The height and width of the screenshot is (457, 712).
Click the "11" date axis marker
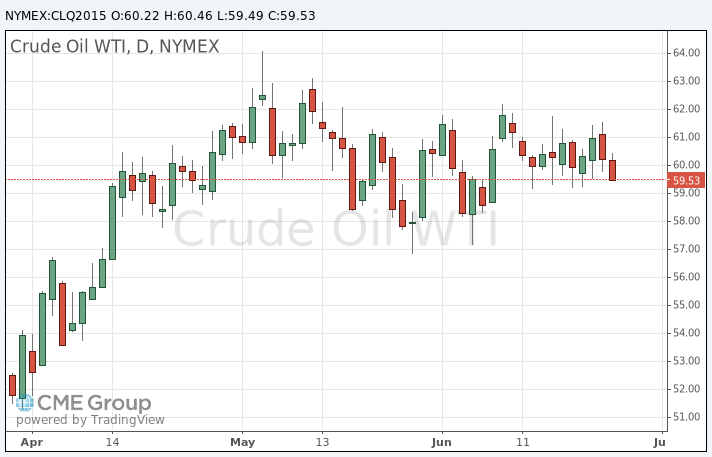pyautogui.click(x=522, y=441)
